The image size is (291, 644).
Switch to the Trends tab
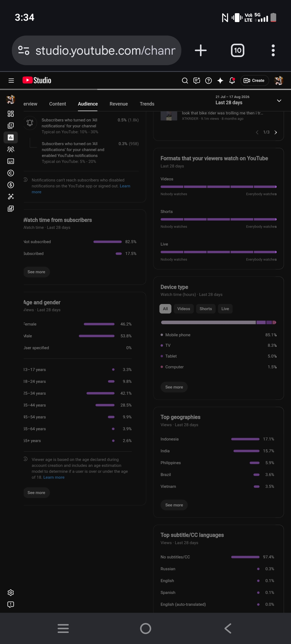coord(147,104)
